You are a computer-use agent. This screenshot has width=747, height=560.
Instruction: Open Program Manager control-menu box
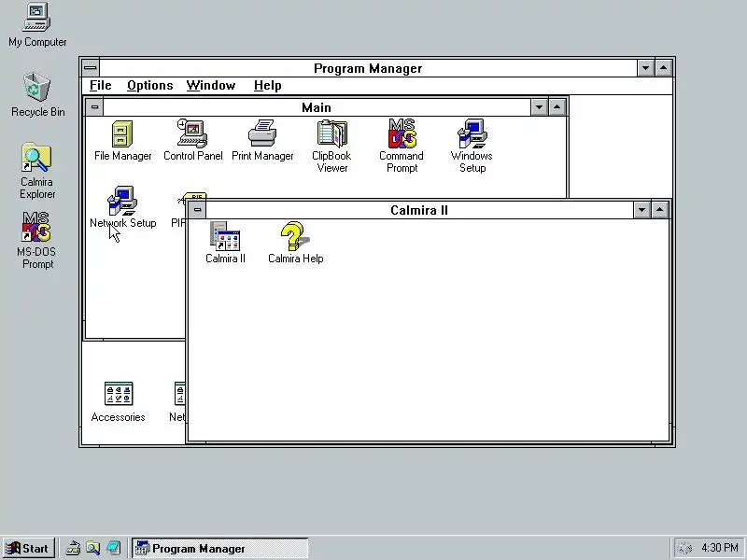click(91, 68)
